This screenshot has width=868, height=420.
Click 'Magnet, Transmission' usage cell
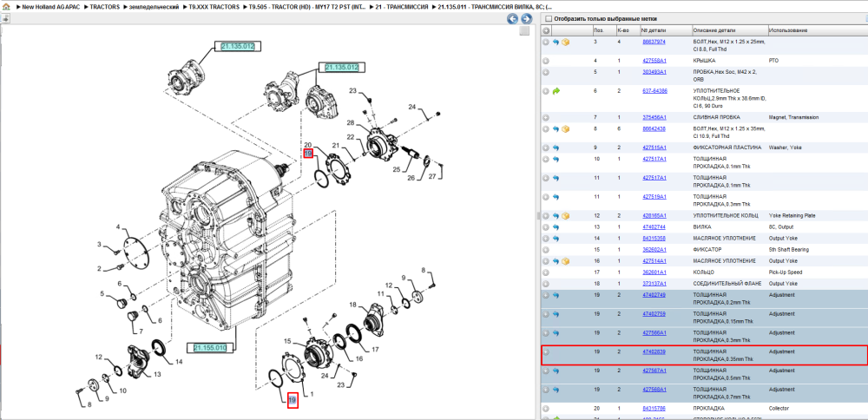point(794,117)
